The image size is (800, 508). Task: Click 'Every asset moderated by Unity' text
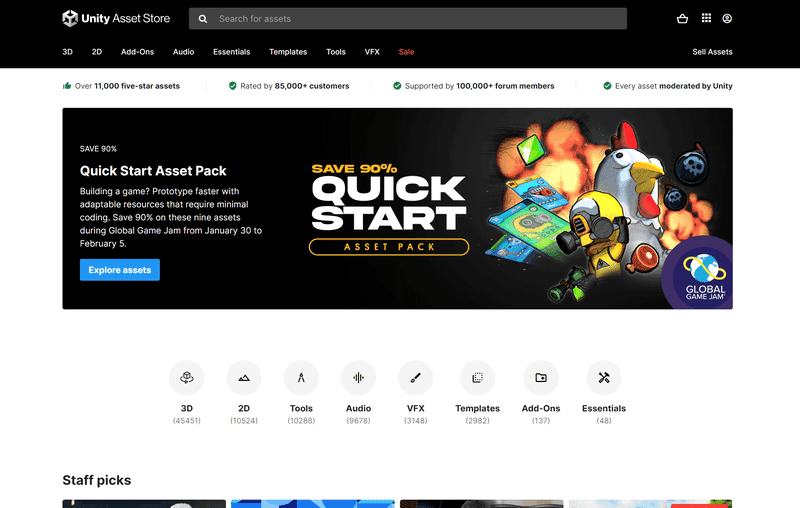click(x=673, y=86)
